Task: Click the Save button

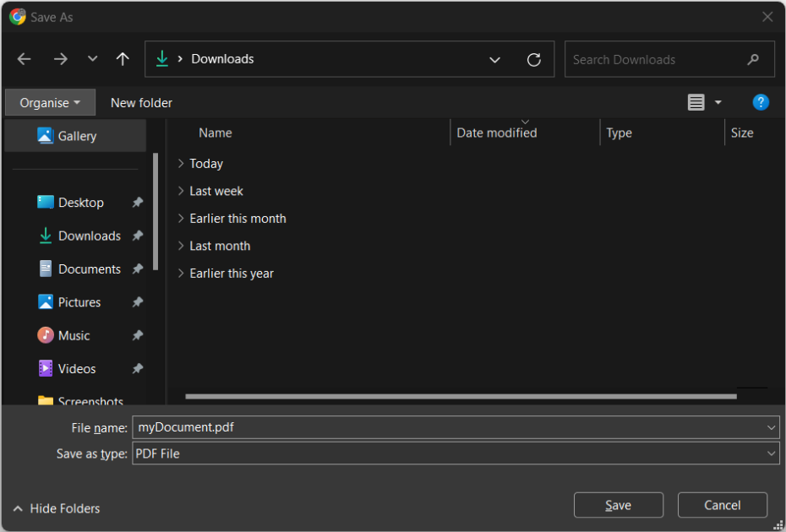Action: (619, 505)
